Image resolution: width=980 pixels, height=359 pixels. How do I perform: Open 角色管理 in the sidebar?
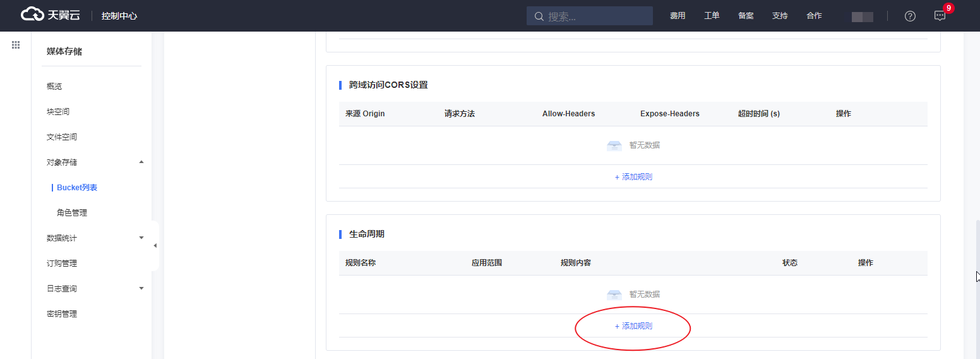[x=72, y=213]
